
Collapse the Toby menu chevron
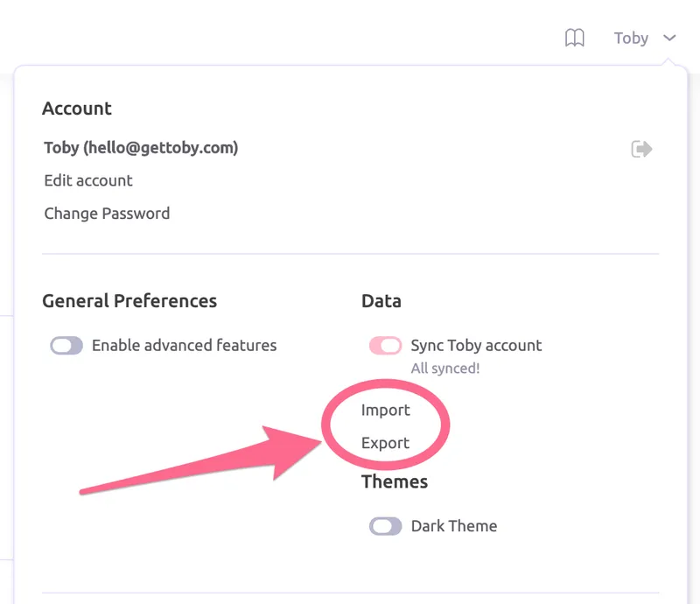point(669,38)
